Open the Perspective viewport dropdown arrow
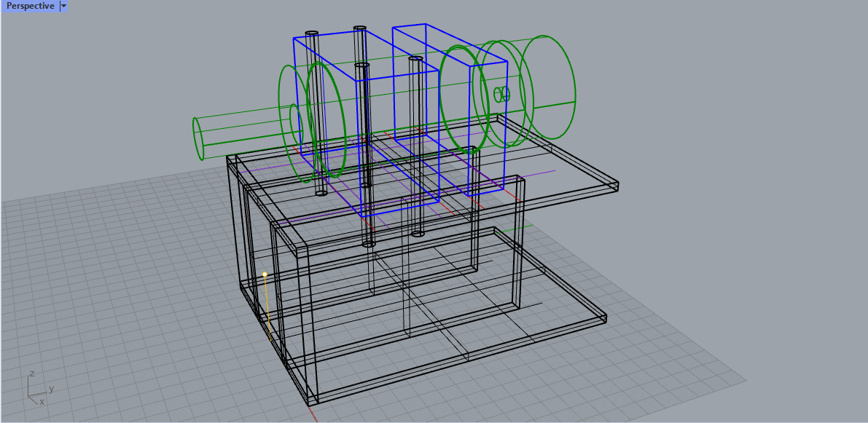Image resolution: width=868 pixels, height=423 pixels. (x=63, y=6)
